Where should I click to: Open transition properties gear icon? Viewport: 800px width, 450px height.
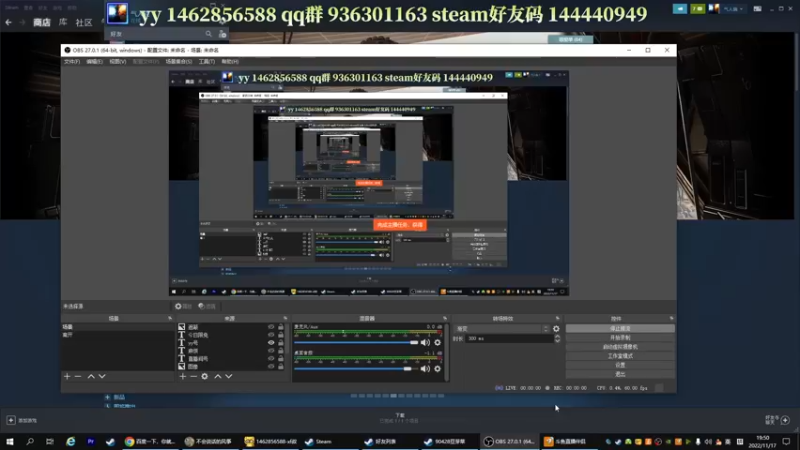[x=556, y=329]
